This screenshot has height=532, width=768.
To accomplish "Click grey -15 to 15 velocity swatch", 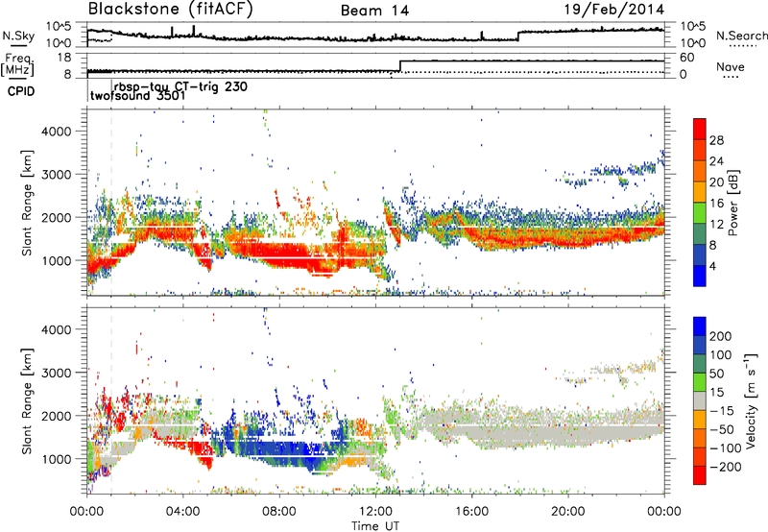I will (x=700, y=400).
